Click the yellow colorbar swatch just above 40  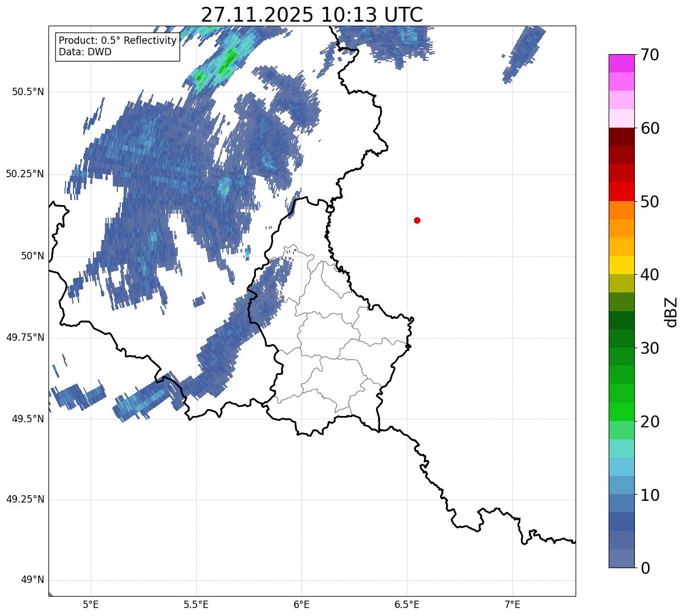coord(621,265)
